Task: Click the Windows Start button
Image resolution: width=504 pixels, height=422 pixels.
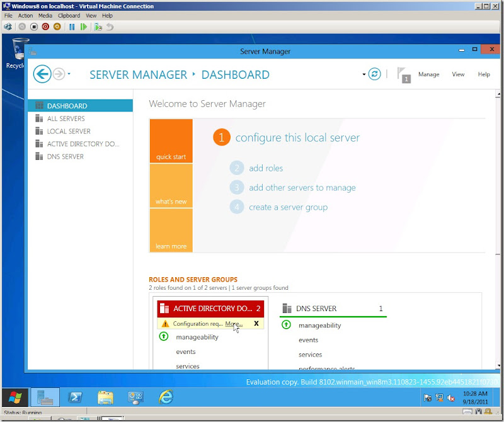Action: [x=15, y=397]
